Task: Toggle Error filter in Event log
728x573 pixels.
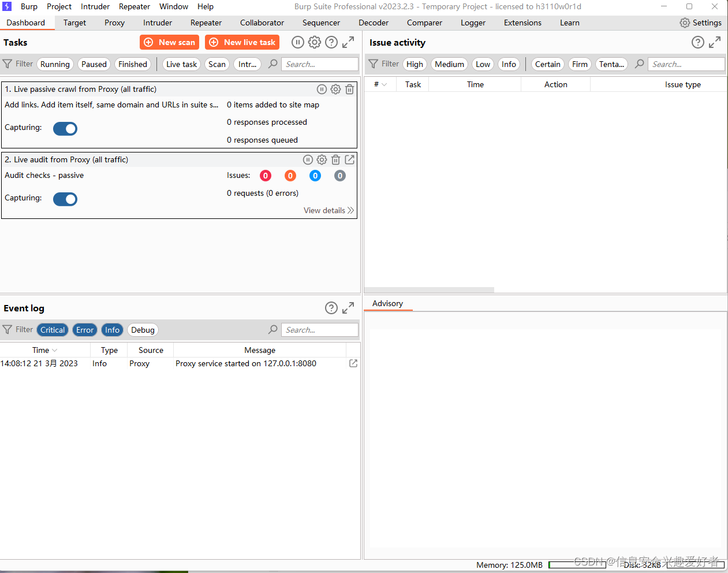Action: [x=85, y=330]
